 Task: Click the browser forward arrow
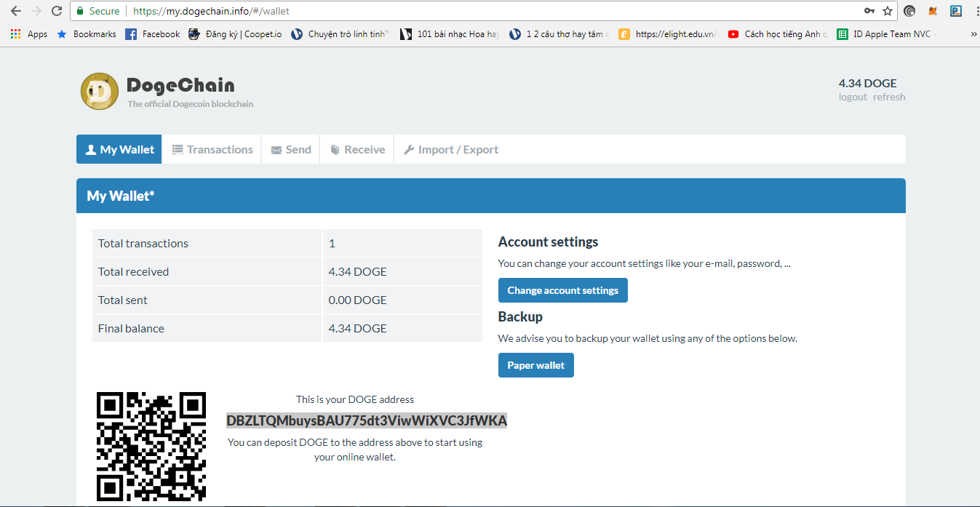click(x=36, y=11)
